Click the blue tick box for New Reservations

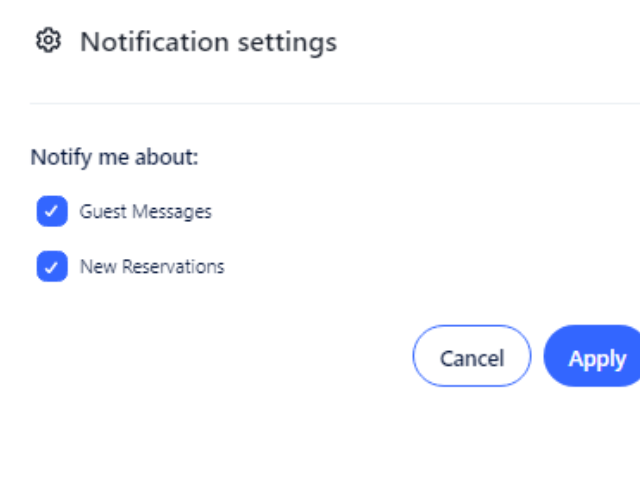click(x=52, y=267)
